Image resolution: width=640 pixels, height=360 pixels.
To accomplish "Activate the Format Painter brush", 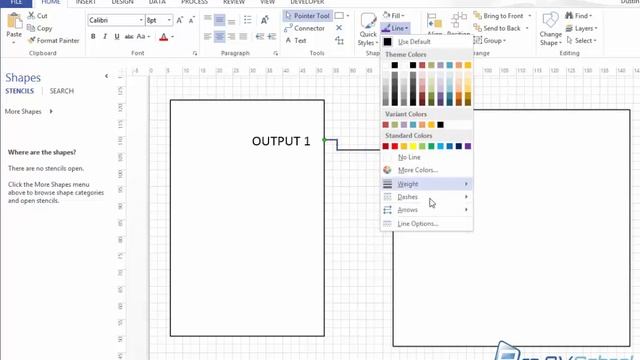I will click(x=31, y=40).
